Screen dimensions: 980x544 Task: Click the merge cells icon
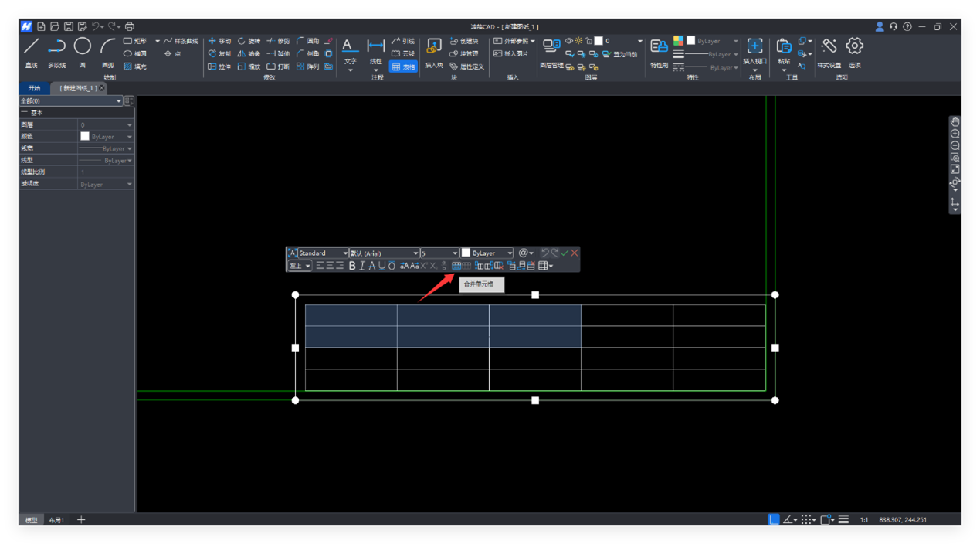(x=456, y=266)
